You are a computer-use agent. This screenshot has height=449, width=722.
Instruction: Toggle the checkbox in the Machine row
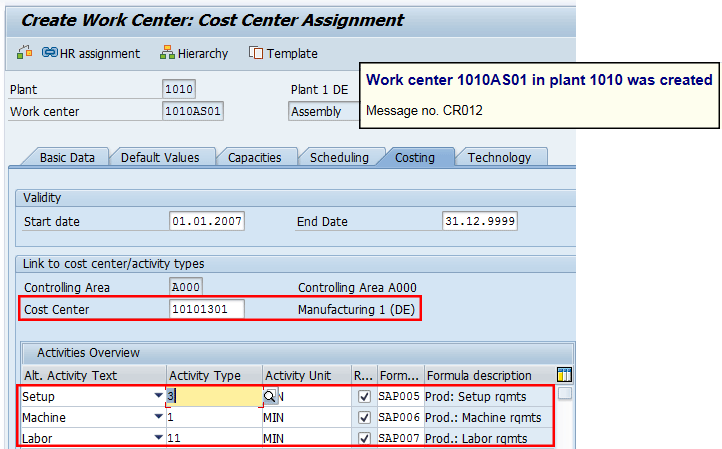coord(365,417)
